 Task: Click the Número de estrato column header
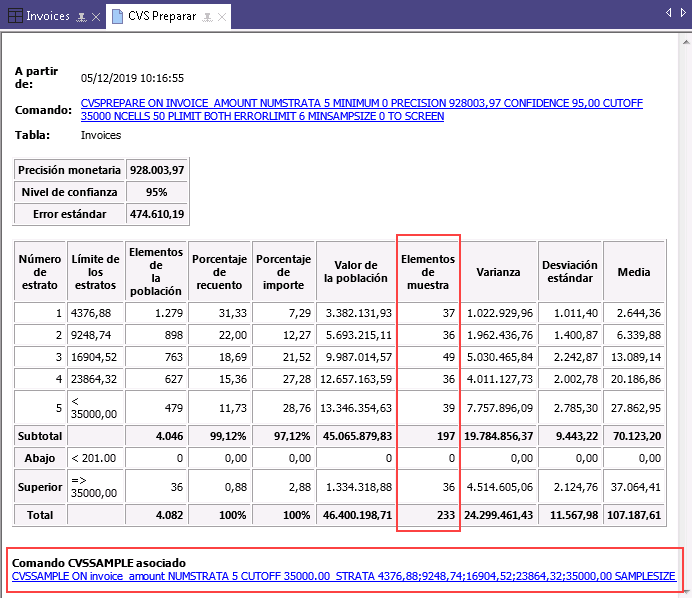39,271
